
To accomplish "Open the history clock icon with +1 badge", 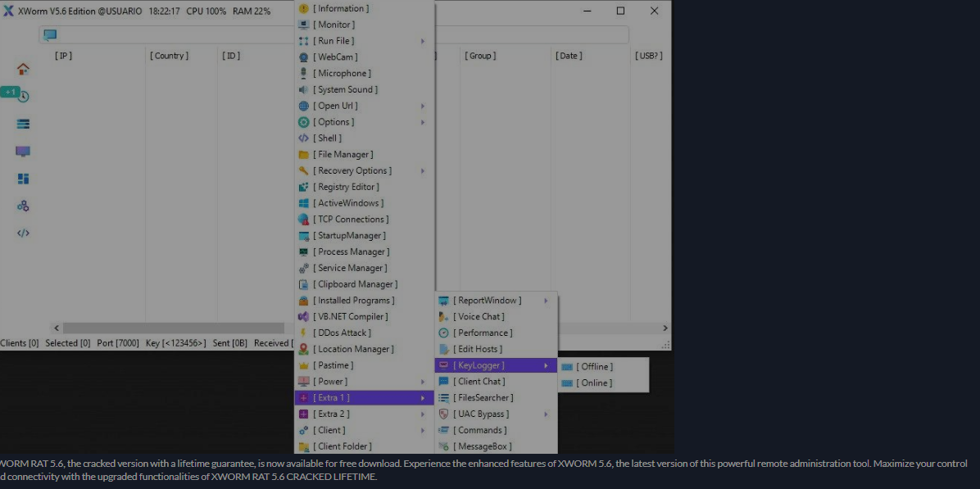I will (22, 97).
